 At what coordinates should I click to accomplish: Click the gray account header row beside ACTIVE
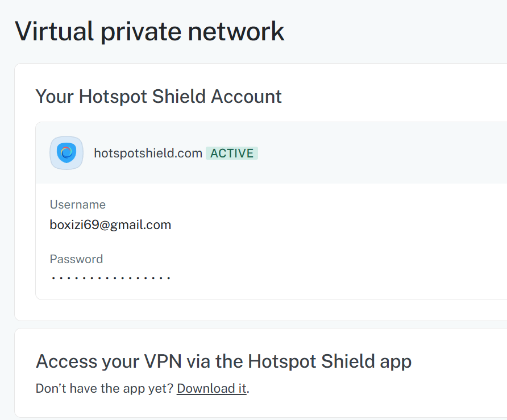(381, 153)
